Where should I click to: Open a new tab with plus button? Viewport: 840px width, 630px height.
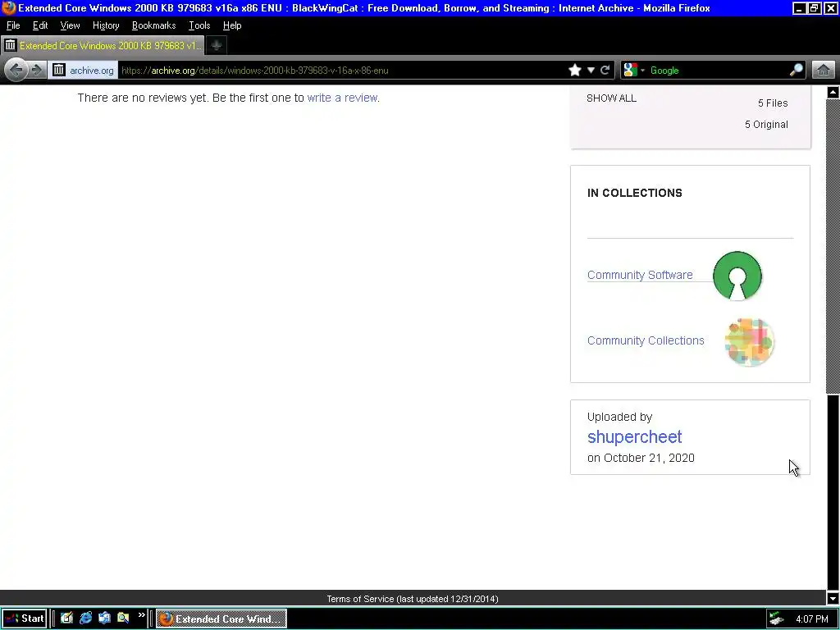click(217, 46)
